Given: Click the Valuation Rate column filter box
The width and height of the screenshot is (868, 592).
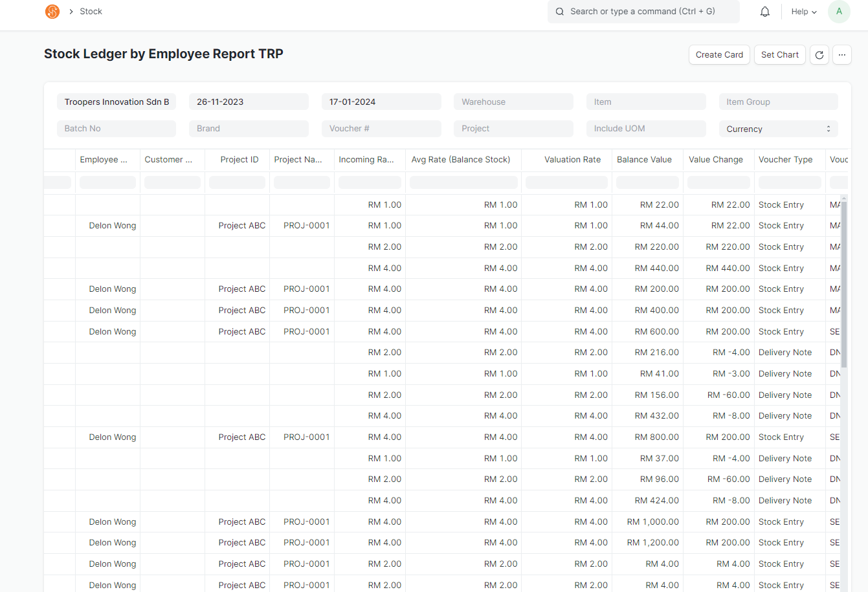Looking at the screenshot, I should [566, 182].
